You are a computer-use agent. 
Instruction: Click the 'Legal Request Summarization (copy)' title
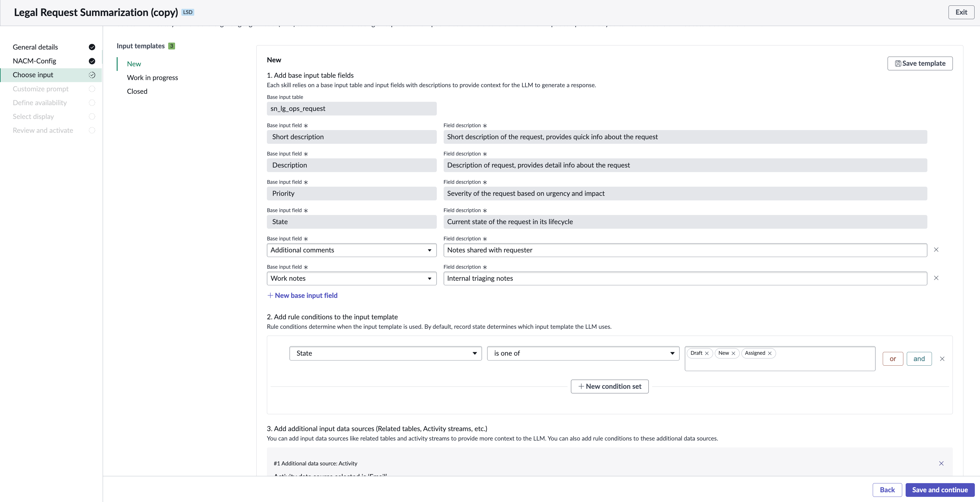[x=96, y=12]
